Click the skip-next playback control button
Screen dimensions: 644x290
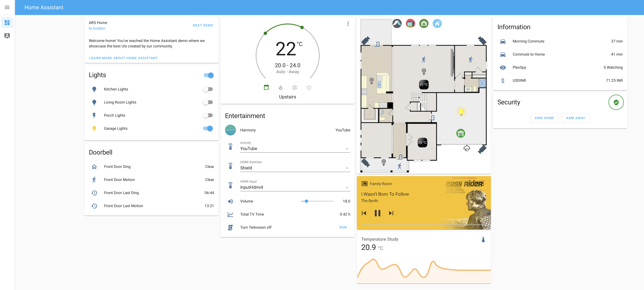391,213
